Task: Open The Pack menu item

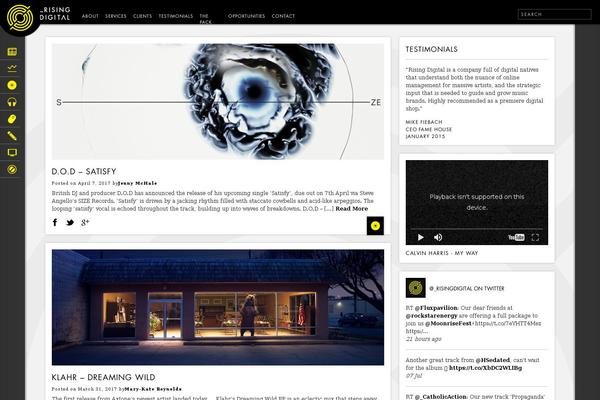Action: coord(205,19)
